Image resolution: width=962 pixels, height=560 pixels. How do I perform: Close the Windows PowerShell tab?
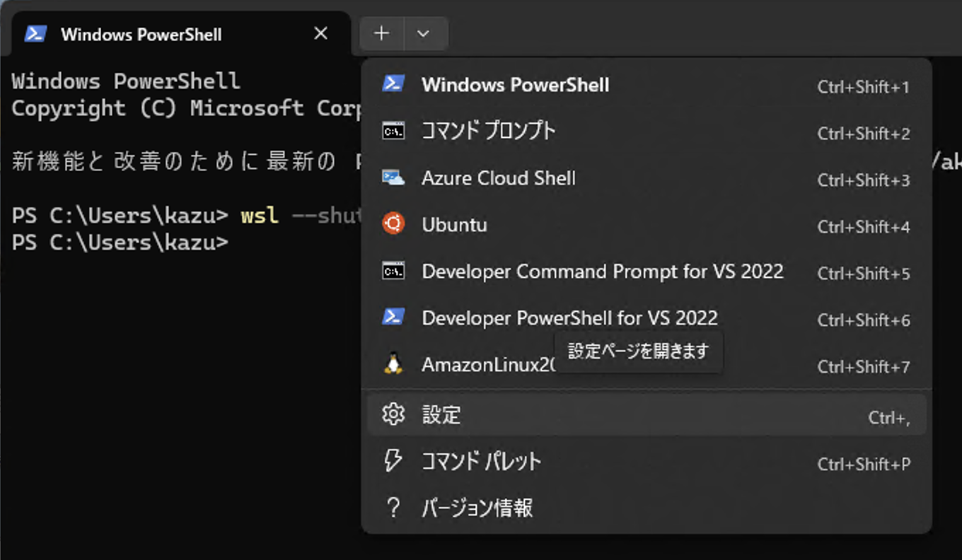coord(320,33)
